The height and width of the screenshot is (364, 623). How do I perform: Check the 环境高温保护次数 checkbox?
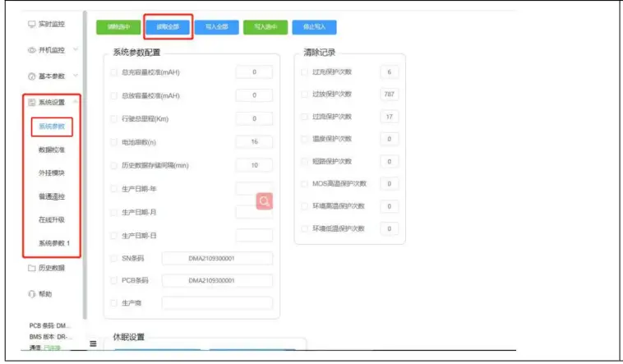[304, 206]
